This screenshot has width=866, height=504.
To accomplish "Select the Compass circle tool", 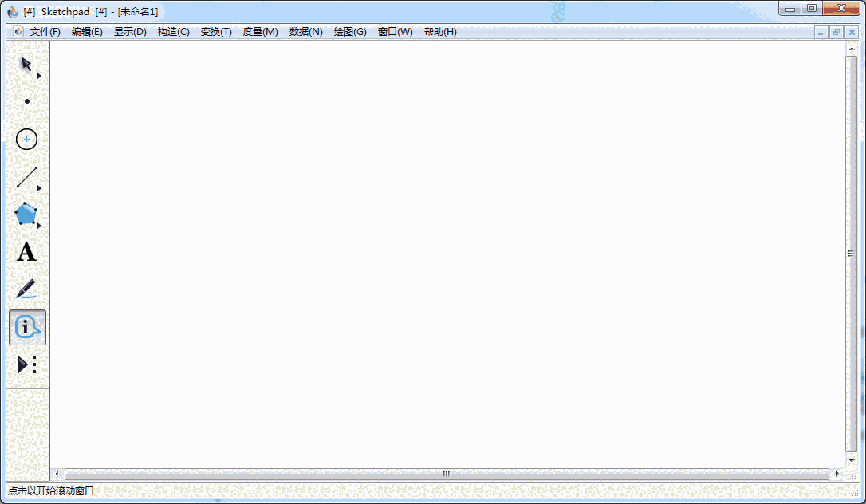I will tap(26, 139).
